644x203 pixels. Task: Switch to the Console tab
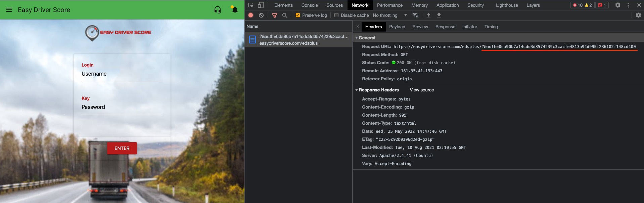310,5
